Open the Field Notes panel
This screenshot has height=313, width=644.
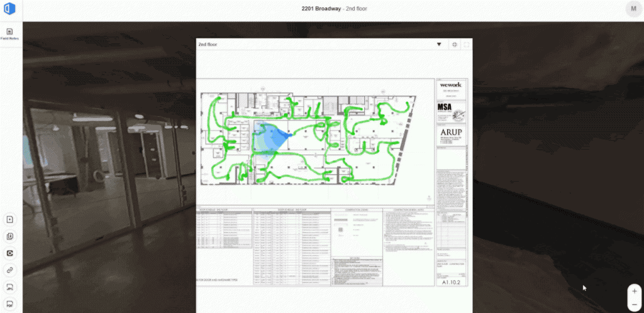click(11, 33)
